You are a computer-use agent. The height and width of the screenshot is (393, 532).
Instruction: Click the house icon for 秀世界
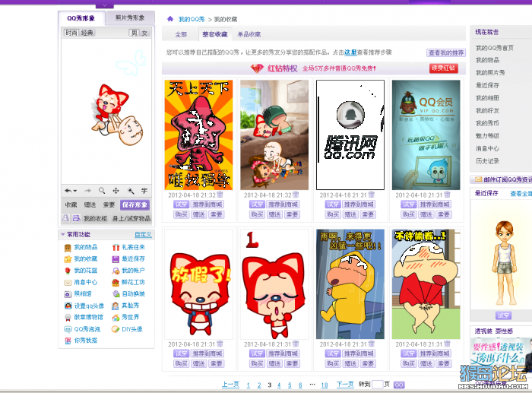116,318
